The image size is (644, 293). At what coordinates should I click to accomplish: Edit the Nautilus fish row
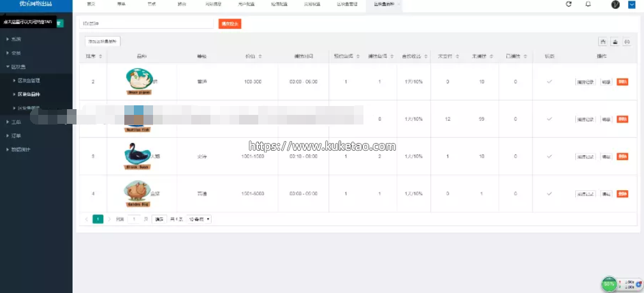[606, 119]
